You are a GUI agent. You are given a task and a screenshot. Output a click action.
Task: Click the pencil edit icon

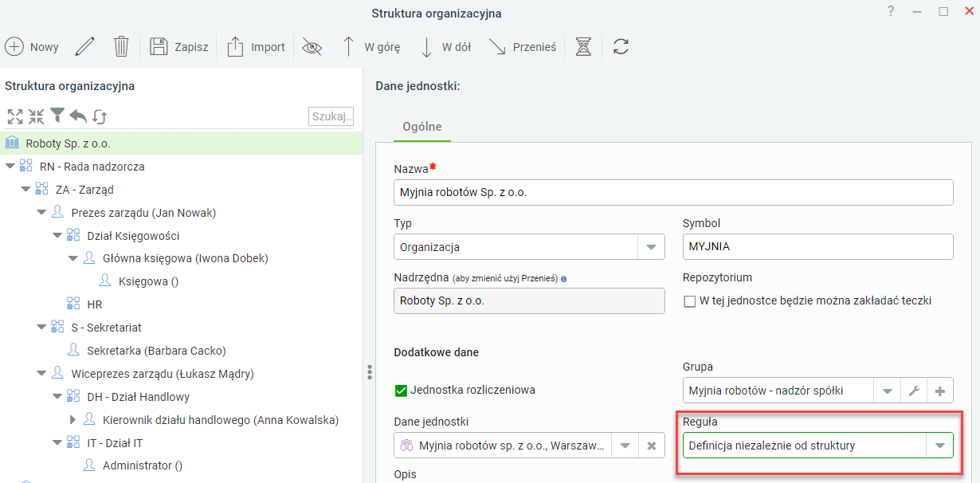84,47
